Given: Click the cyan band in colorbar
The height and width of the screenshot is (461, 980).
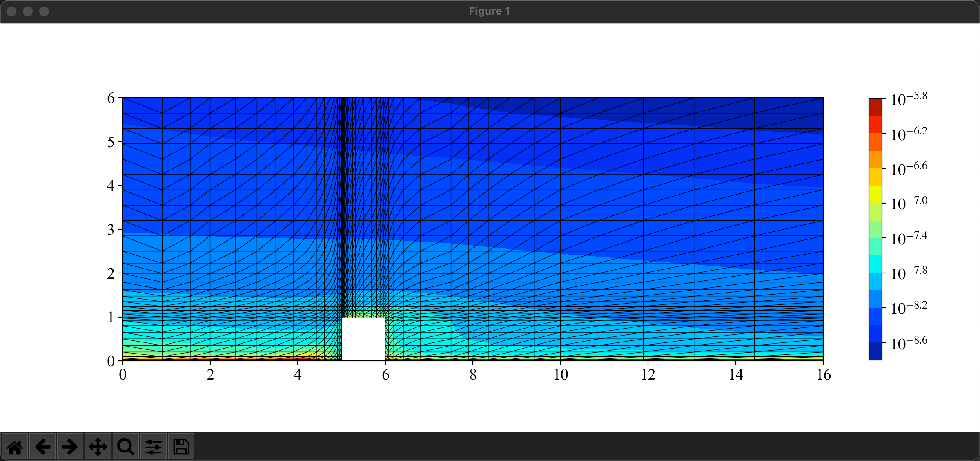Looking at the screenshot, I should [x=875, y=264].
